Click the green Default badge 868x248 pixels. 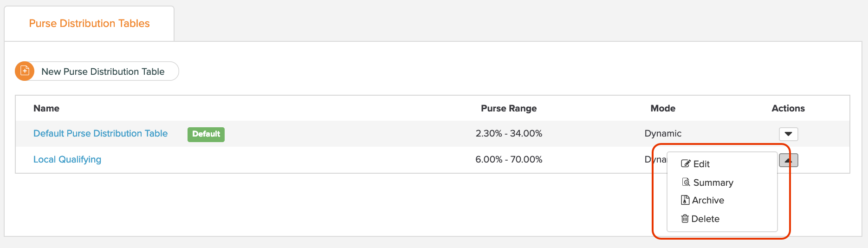(x=206, y=134)
